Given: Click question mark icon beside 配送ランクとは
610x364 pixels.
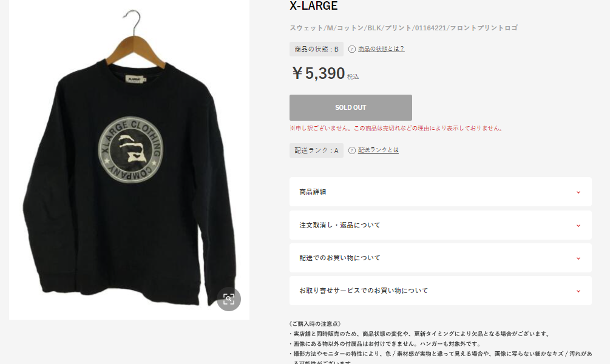Looking at the screenshot, I should [x=351, y=150].
